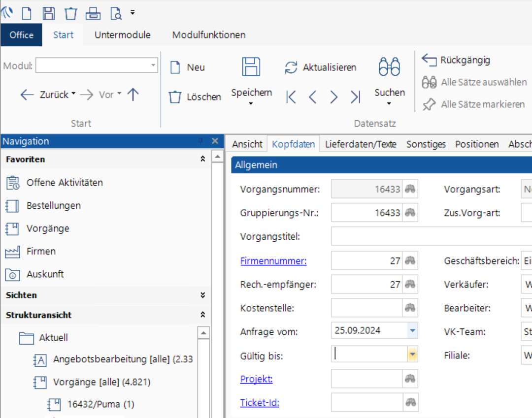
Task: Click the Vor forward button
Action: [97, 95]
